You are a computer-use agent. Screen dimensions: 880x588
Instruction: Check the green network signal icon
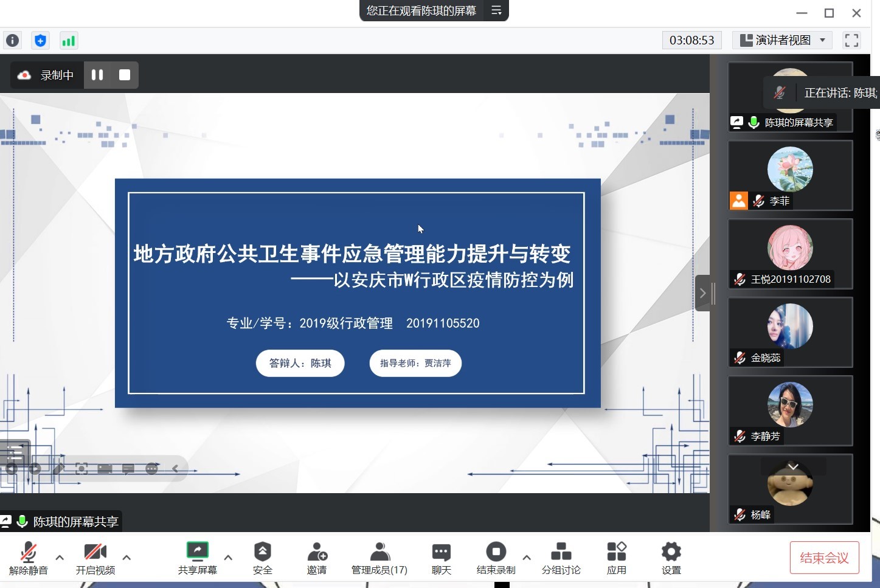tap(69, 41)
